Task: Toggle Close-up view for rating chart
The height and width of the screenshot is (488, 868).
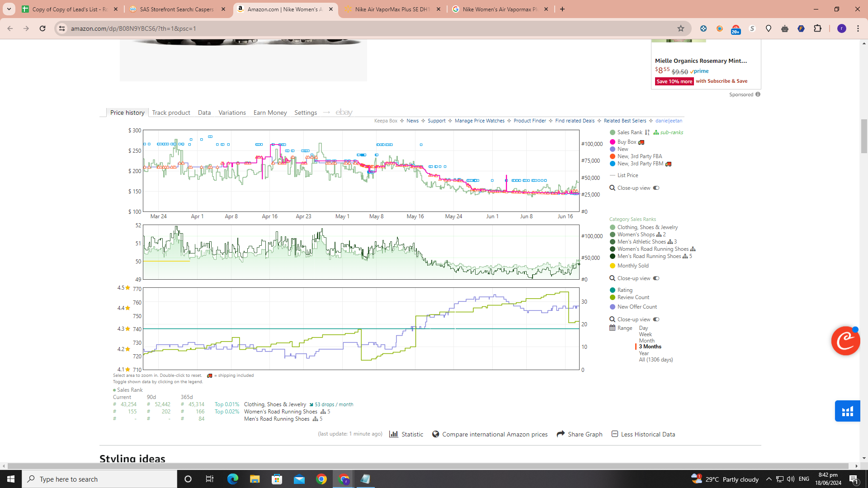Action: (x=656, y=319)
